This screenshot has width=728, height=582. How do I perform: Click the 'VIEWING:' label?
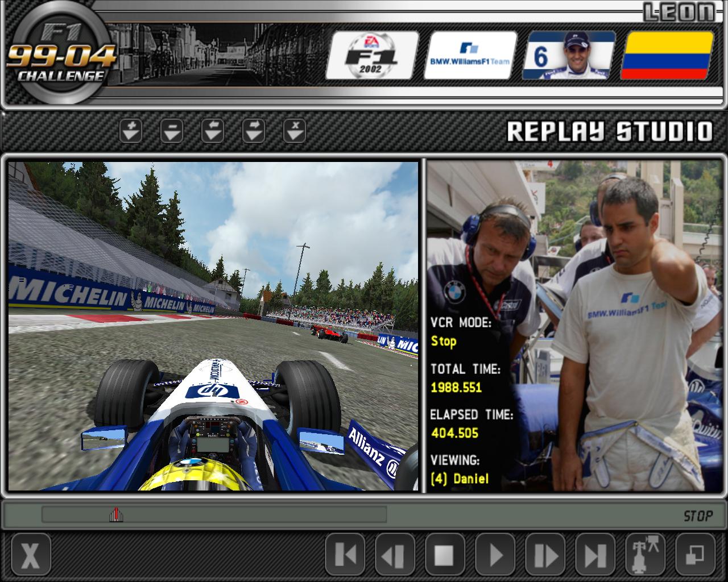tap(455, 460)
